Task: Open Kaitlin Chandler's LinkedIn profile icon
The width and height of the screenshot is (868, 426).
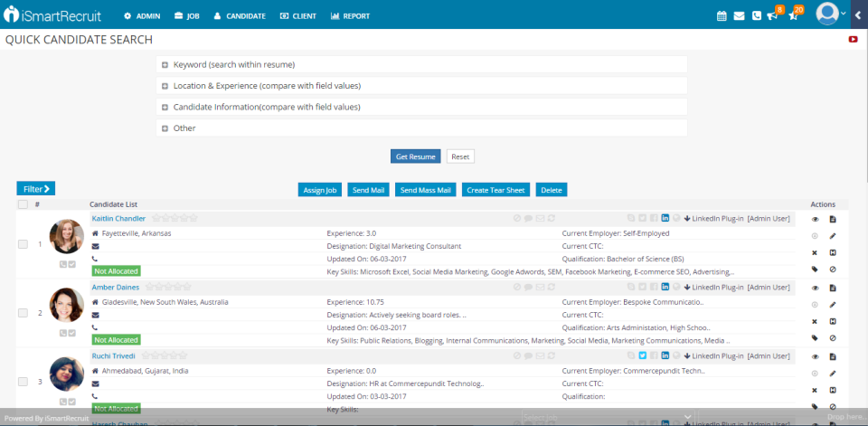Action: (665, 218)
